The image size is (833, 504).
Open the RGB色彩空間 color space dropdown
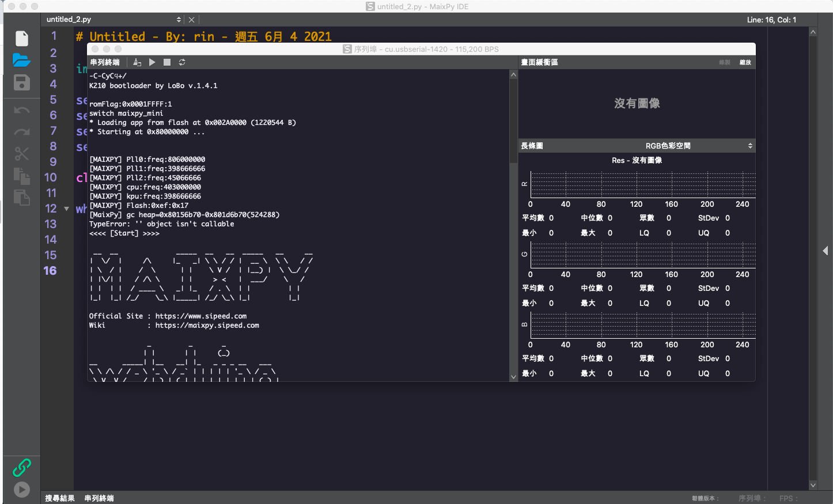[697, 146]
